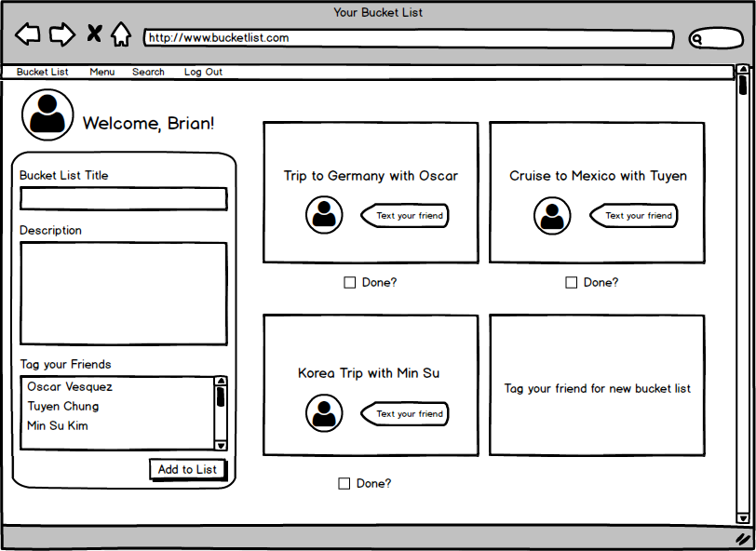The image size is (756, 551).
Task: Check Done for Cruise to Mexico
Action: [x=572, y=283]
